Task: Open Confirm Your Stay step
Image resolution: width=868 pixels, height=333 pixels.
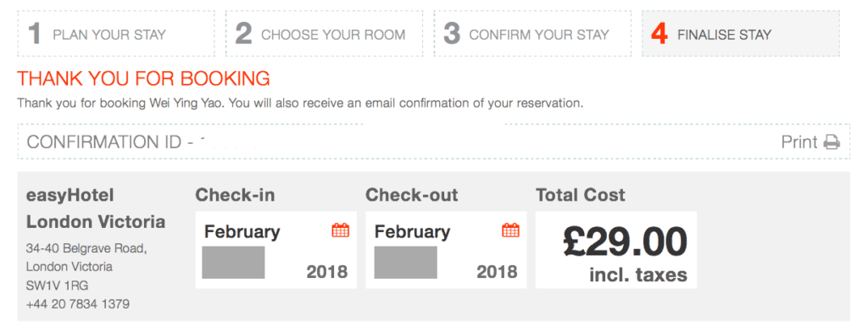Action: point(532,34)
